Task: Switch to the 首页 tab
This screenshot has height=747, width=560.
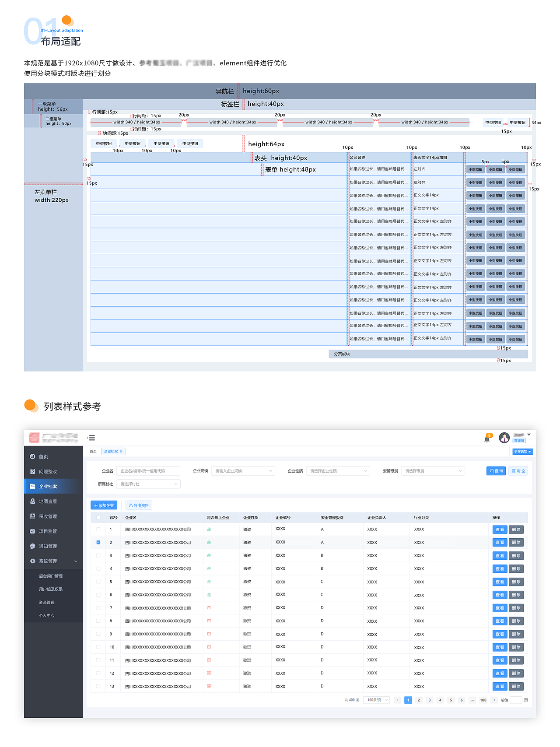Action: [x=93, y=451]
